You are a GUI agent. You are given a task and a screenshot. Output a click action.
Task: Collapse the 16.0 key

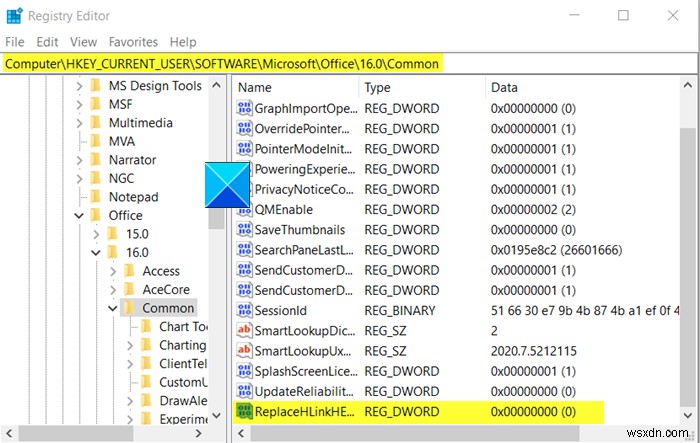(96, 253)
